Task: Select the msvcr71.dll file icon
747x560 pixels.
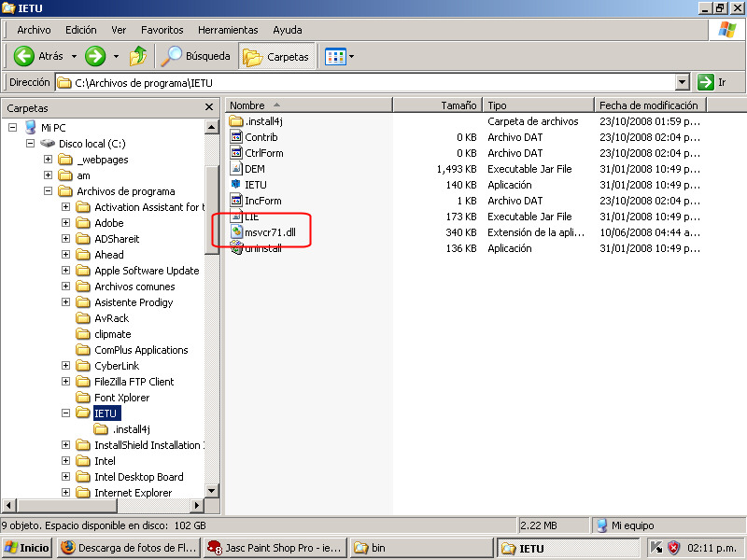Action: pyautogui.click(x=237, y=232)
